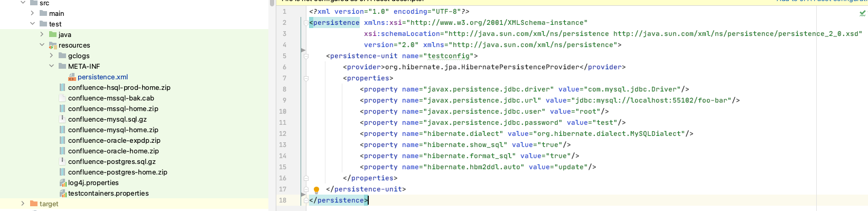Click the testconfig persistence-unit name
868x211 pixels.
tap(449, 56)
